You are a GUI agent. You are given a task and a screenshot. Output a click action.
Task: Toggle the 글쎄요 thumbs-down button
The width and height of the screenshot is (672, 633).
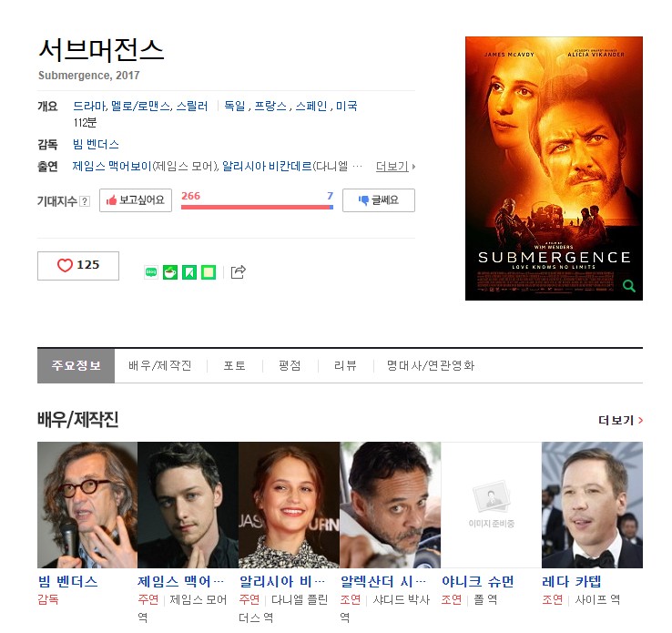(x=379, y=200)
